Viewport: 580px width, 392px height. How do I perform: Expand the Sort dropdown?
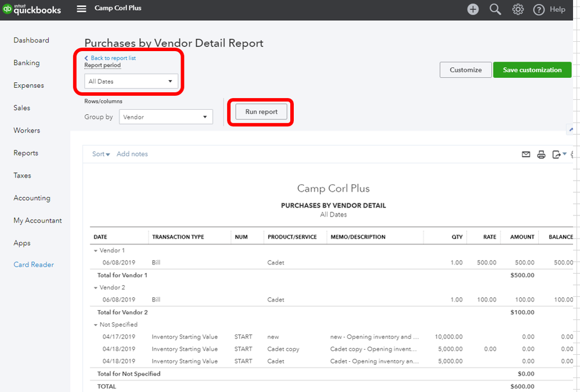pos(101,154)
